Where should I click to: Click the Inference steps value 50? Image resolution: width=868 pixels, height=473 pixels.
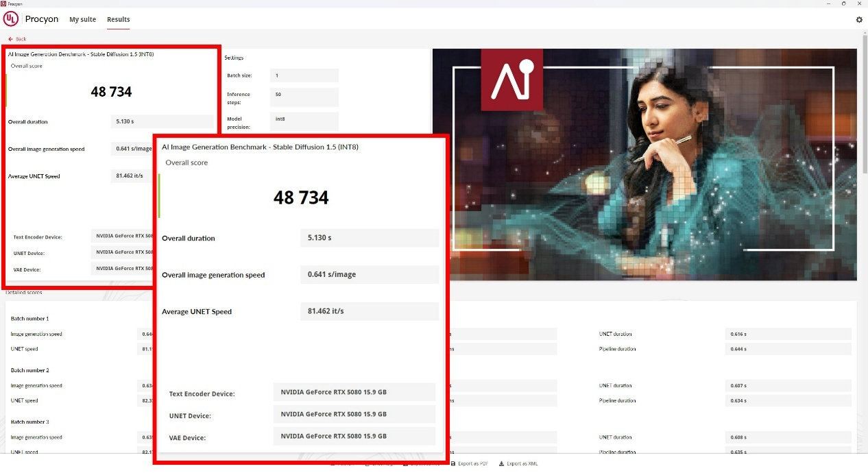point(304,97)
